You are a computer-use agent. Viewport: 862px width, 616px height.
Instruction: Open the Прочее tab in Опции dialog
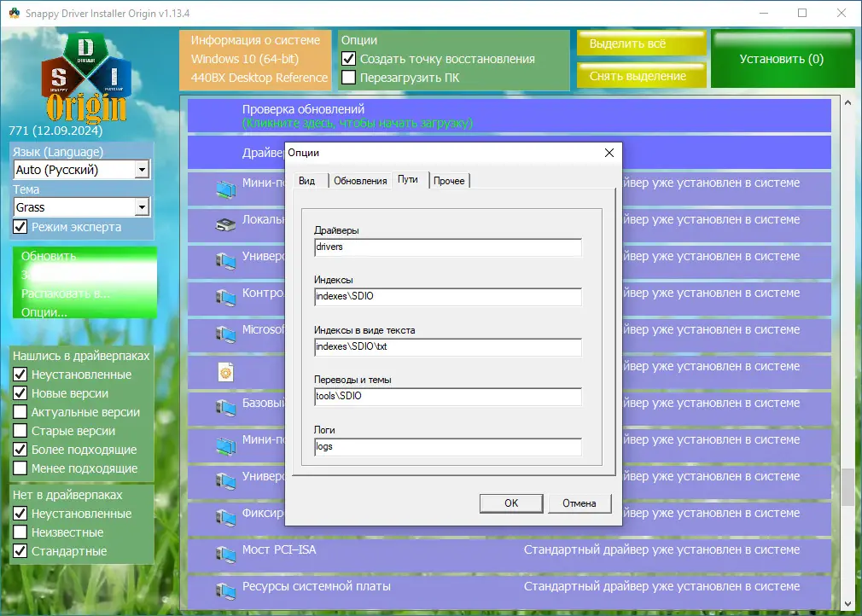point(449,180)
